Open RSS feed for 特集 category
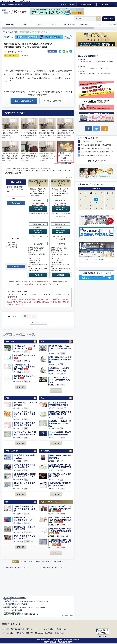The height and width of the screenshot is (644, 117). pyautogui.click(x=35, y=501)
